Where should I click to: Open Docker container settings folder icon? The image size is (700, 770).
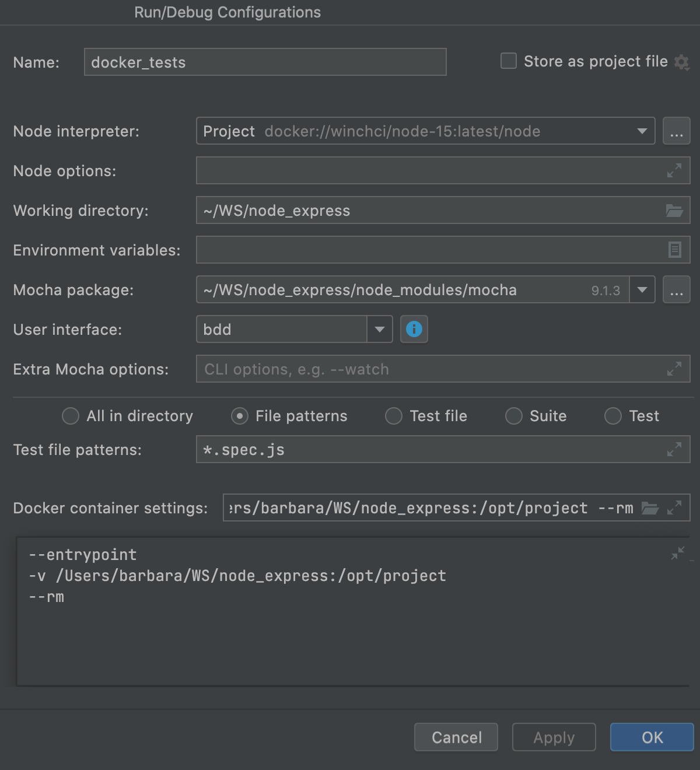[650, 508]
